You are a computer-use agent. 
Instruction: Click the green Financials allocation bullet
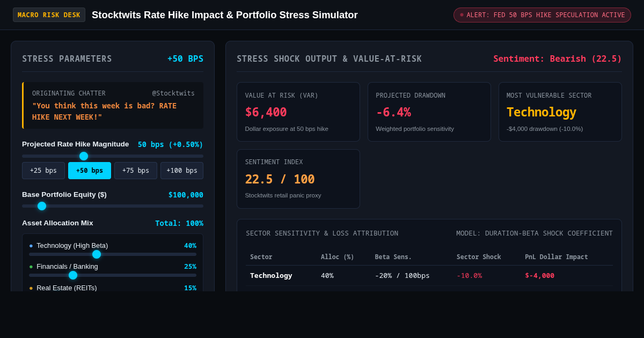pos(31,267)
